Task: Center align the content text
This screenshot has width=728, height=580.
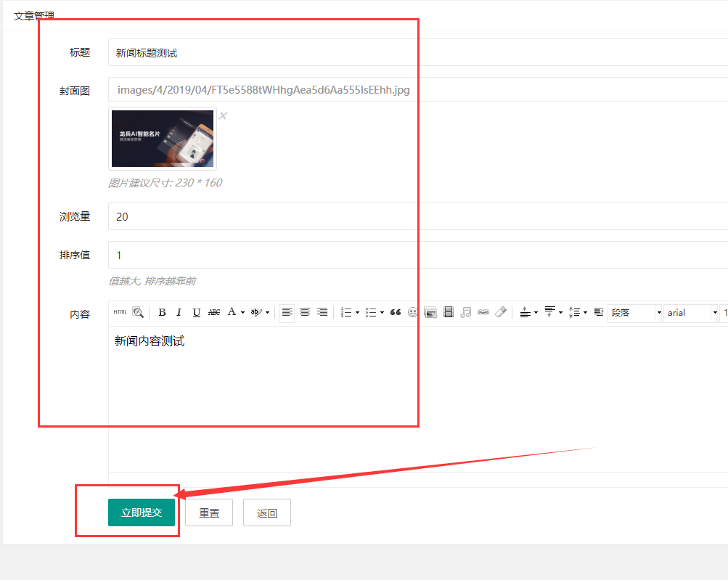Action: [305, 312]
